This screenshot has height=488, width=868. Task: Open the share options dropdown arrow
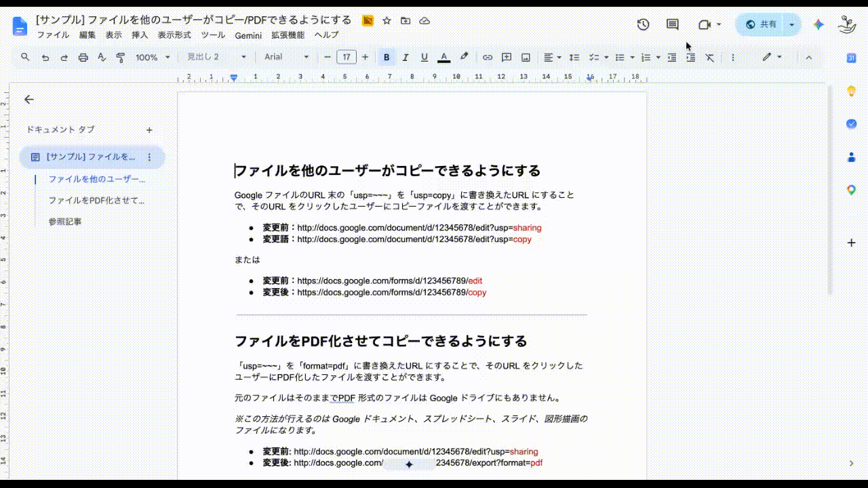[x=791, y=24]
